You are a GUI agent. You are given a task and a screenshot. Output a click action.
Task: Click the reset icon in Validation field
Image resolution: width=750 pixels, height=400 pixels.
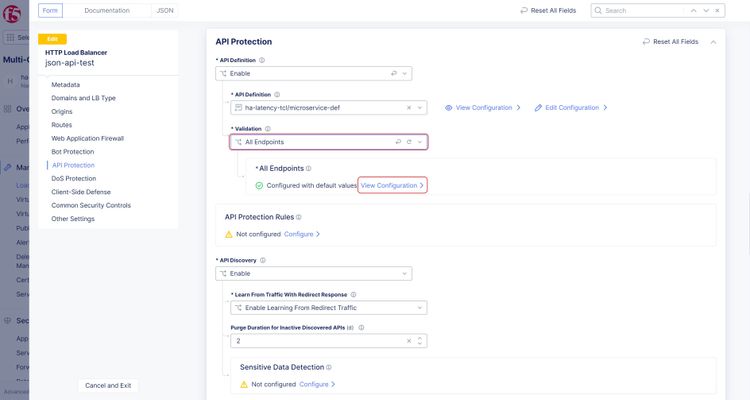(409, 142)
